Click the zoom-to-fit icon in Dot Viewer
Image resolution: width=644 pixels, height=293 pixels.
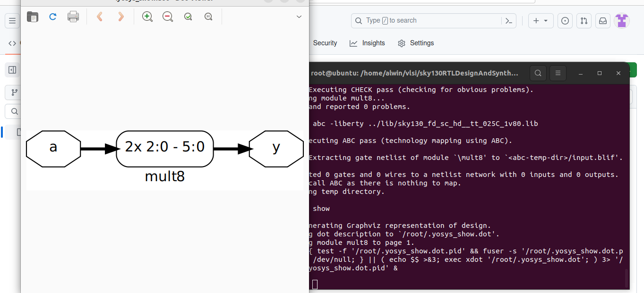pos(188,16)
